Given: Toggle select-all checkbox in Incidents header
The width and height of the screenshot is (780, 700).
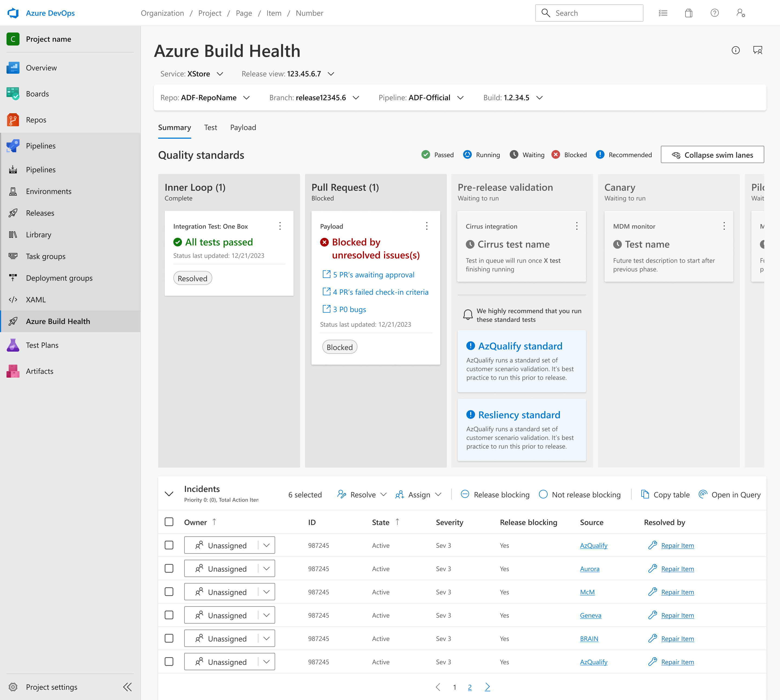Looking at the screenshot, I should [169, 522].
